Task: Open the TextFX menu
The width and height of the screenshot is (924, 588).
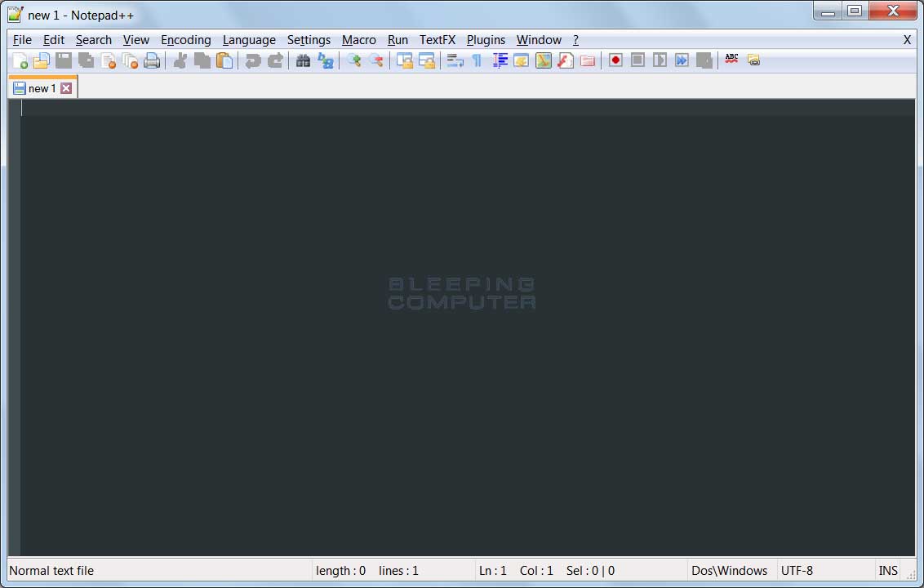Action: tap(438, 40)
